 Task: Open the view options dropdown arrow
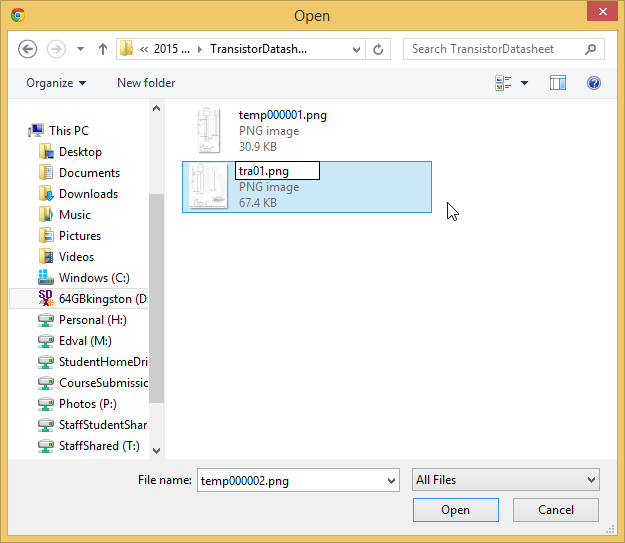click(x=525, y=83)
